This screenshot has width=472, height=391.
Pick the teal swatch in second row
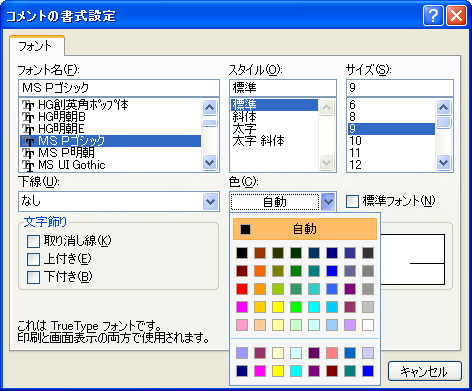(x=314, y=271)
